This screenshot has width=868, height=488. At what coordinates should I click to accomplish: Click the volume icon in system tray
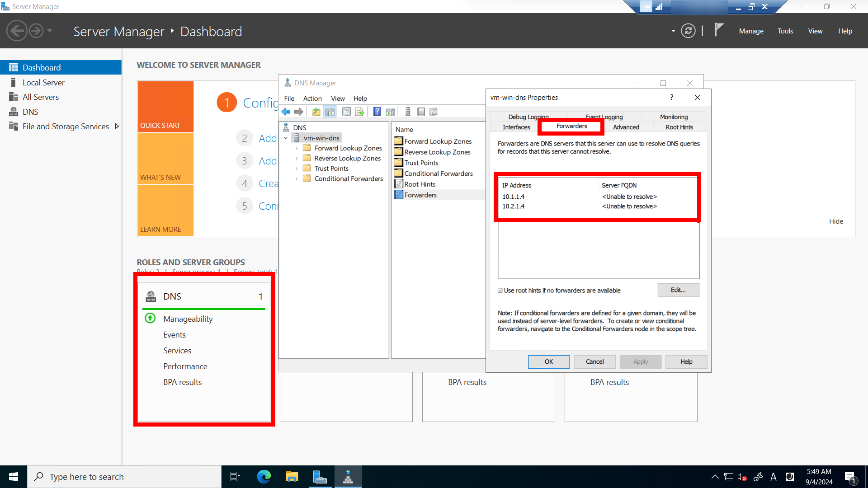click(741, 477)
